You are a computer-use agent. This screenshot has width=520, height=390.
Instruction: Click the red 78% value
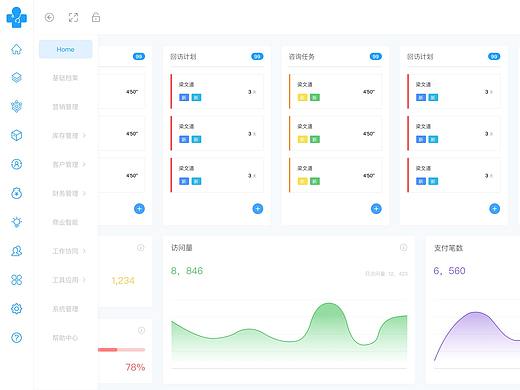(x=135, y=367)
